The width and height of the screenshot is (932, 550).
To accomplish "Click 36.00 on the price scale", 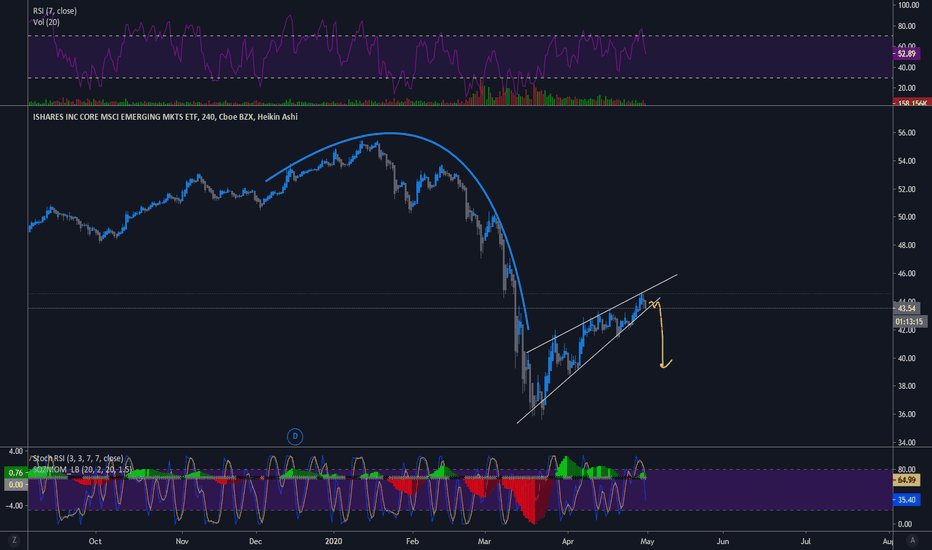I will pyautogui.click(x=906, y=414).
